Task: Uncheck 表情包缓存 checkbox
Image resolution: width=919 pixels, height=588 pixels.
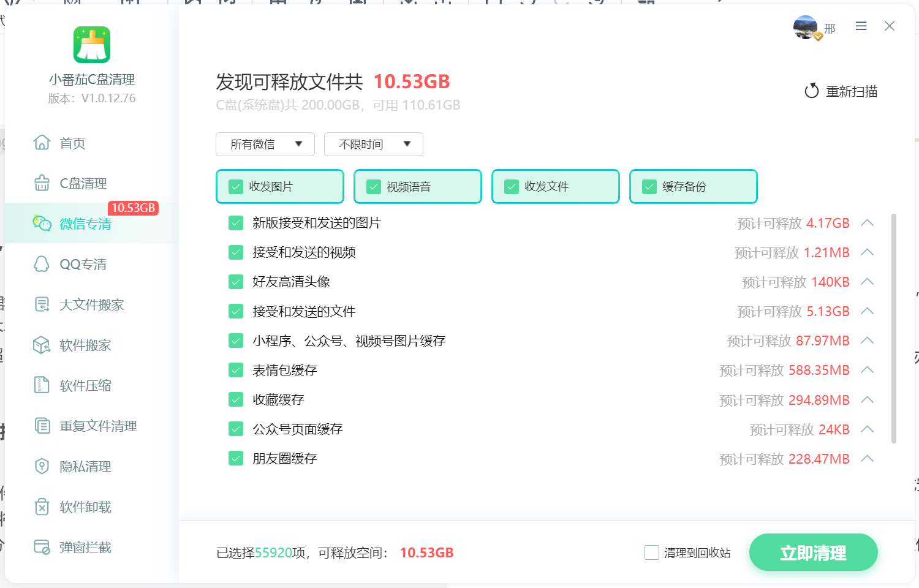Action: coord(236,370)
